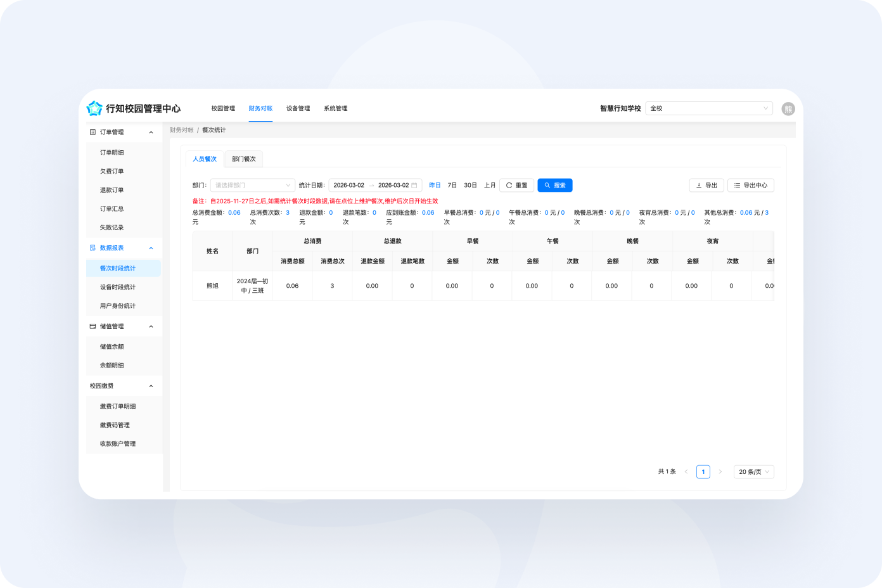Open the 导出中心 button
The width and height of the screenshot is (882, 588).
tap(750, 186)
